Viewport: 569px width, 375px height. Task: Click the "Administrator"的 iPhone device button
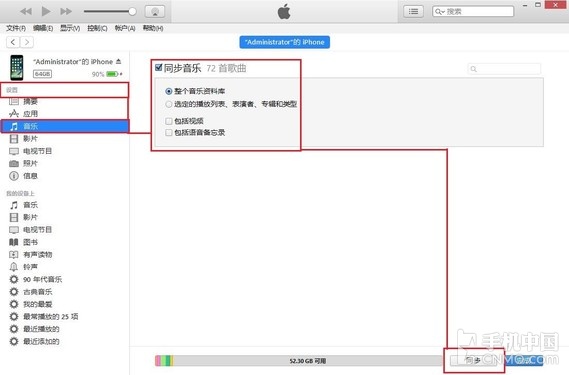tap(284, 42)
